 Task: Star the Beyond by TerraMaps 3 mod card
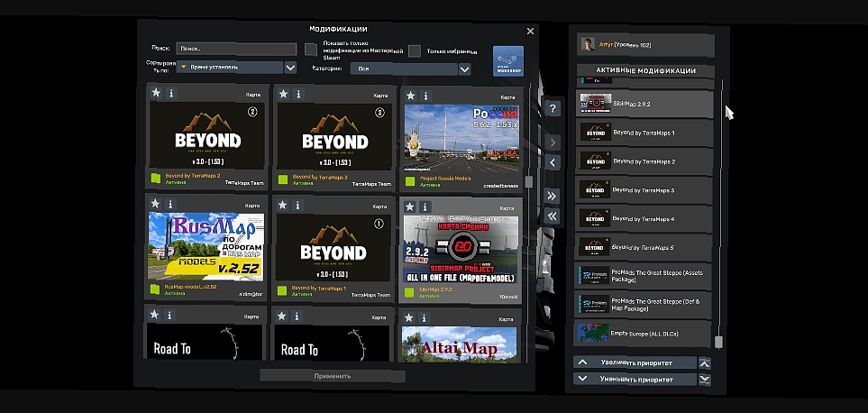[x=283, y=94]
